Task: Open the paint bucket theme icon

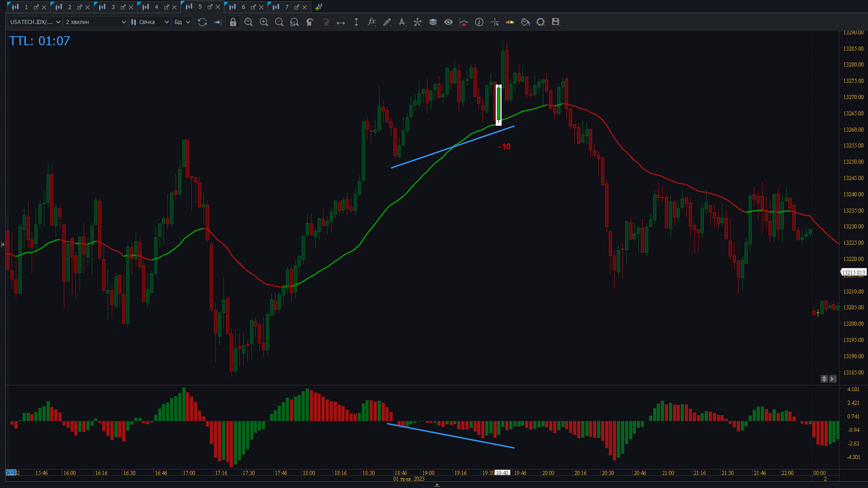Action: [525, 22]
